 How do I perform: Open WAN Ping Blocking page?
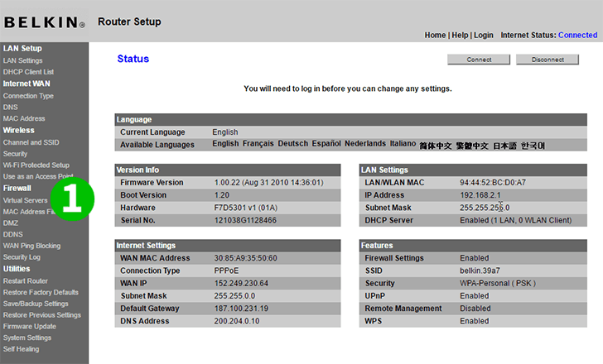[31, 246]
